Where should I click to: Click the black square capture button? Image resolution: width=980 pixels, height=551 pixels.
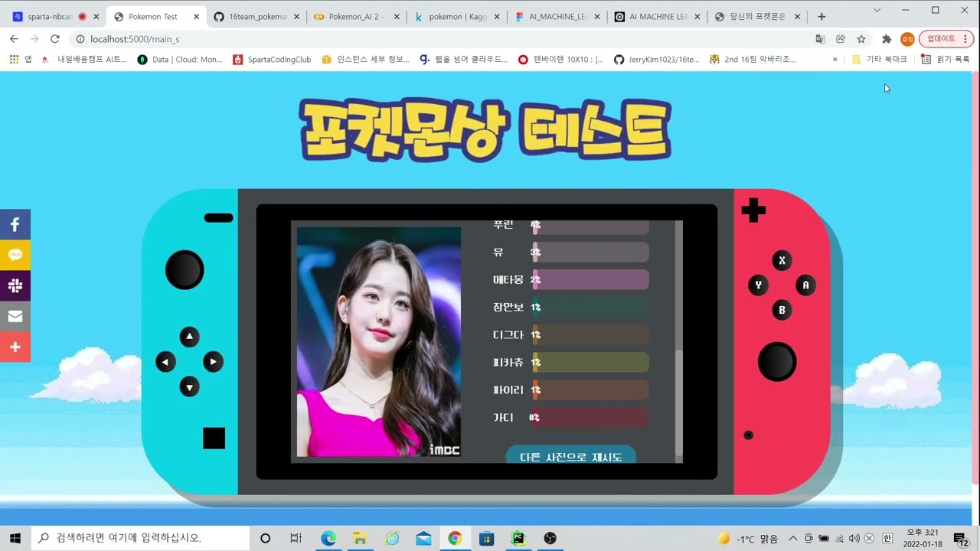(214, 439)
